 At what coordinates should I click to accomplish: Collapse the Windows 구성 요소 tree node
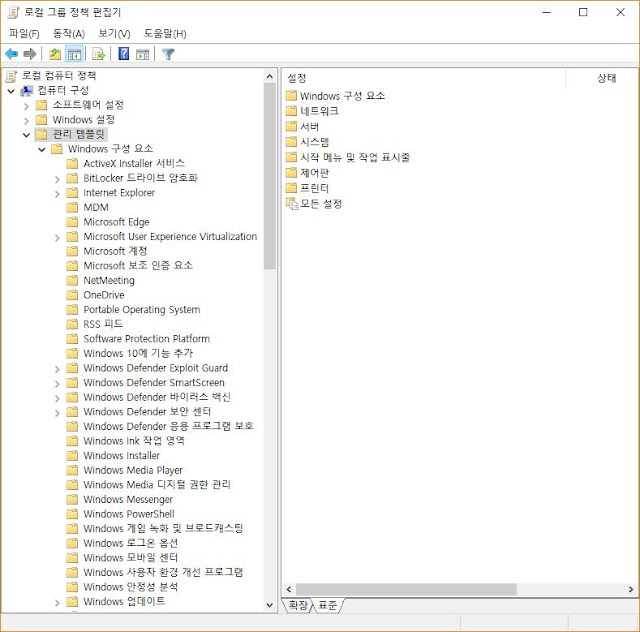[x=42, y=149]
